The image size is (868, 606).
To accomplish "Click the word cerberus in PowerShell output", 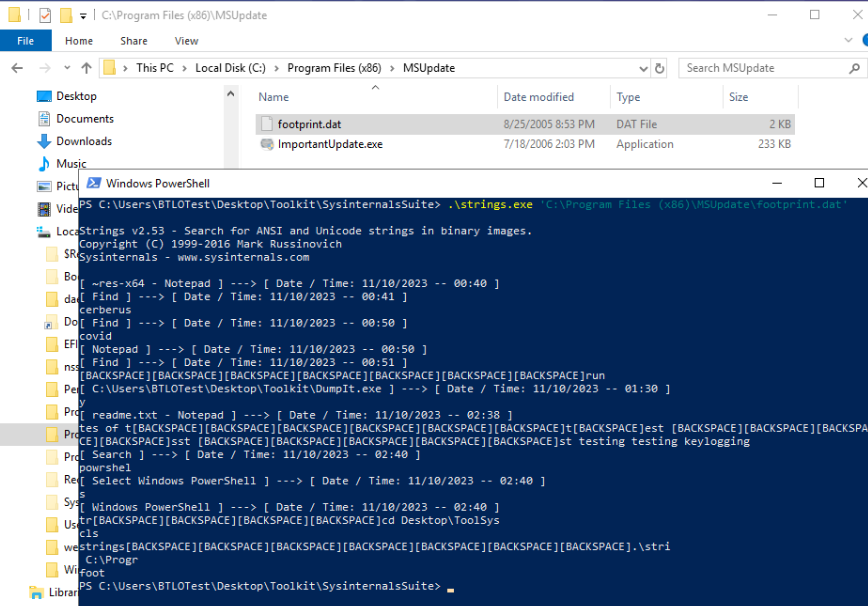I will [105, 310].
